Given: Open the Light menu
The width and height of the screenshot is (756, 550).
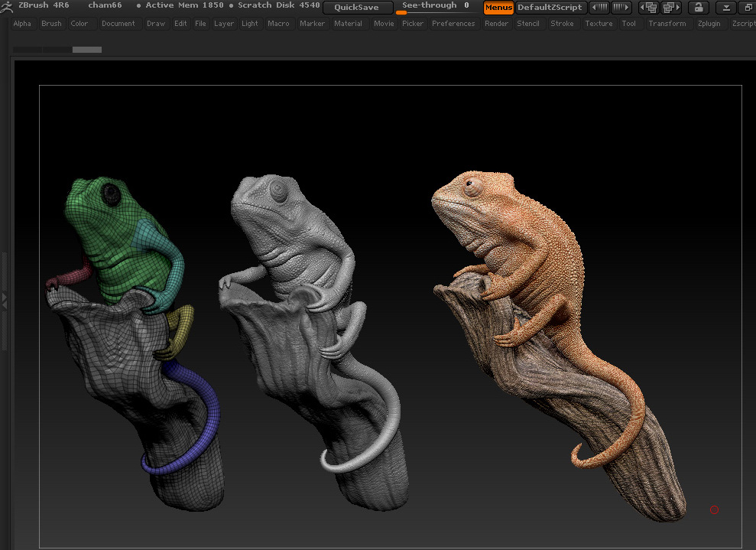Looking at the screenshot, I should (250, 23).
